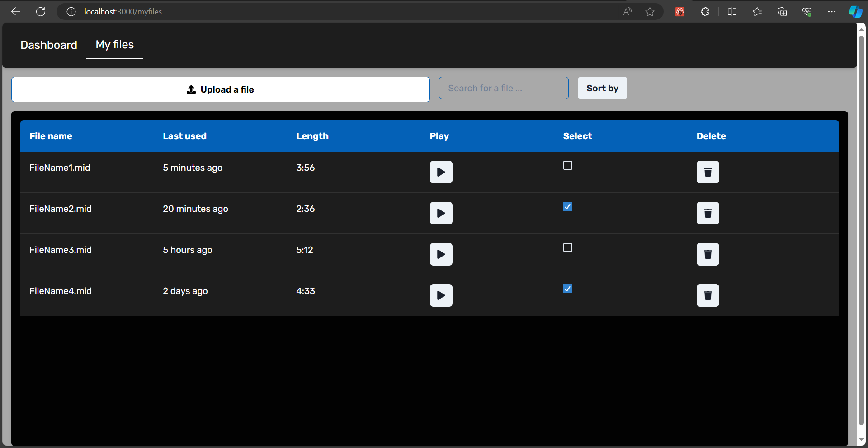
Task: Delete FileName2.mid with trash icon
Action: tap(708, 213)
